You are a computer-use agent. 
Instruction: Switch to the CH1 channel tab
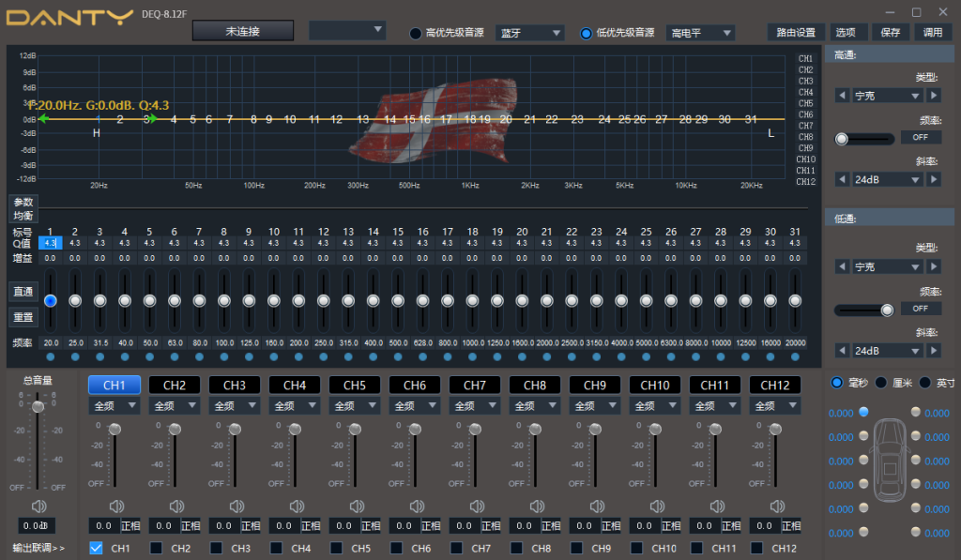pos(114,385)
